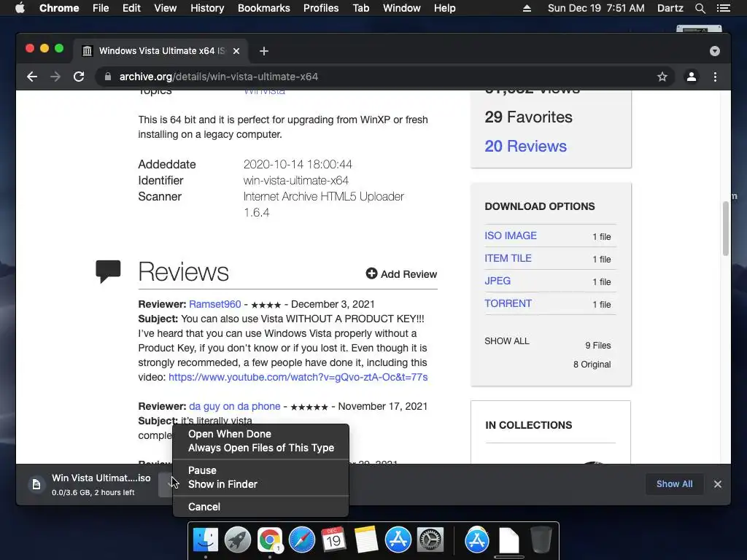
Task: Open reviewer da guy on da phone's profile
Action: (x=234, y=406)
